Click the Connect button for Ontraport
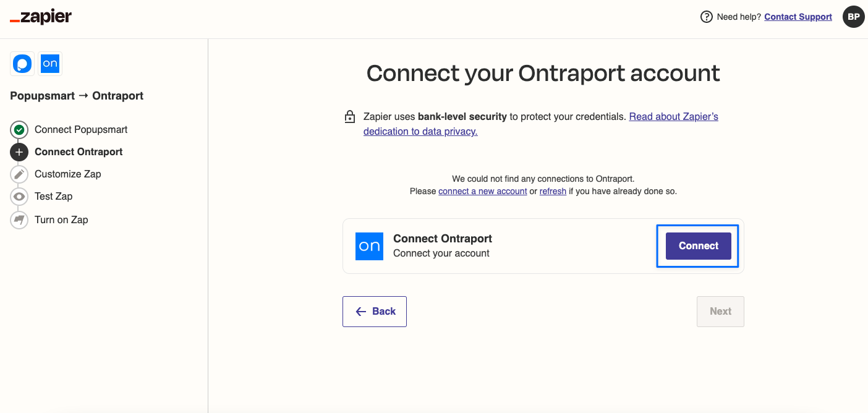The width and height of the screenshot is (868, 413). [697, 245]
